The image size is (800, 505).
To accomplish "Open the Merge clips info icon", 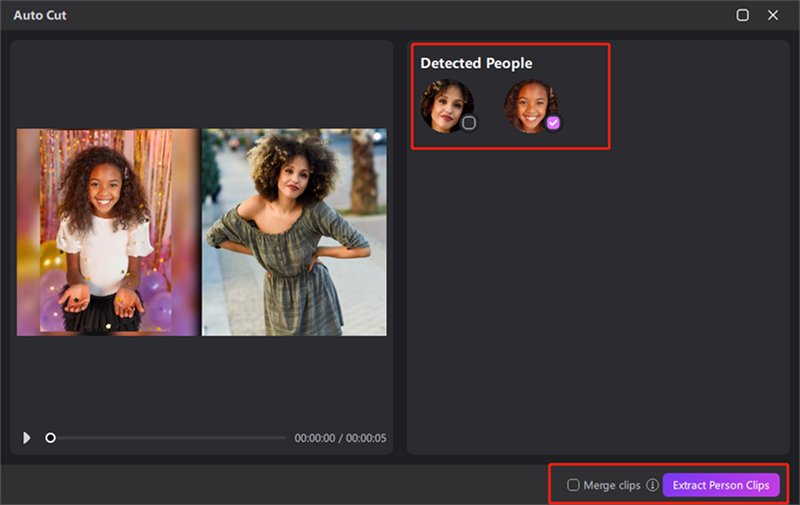I will coord(652,485).
